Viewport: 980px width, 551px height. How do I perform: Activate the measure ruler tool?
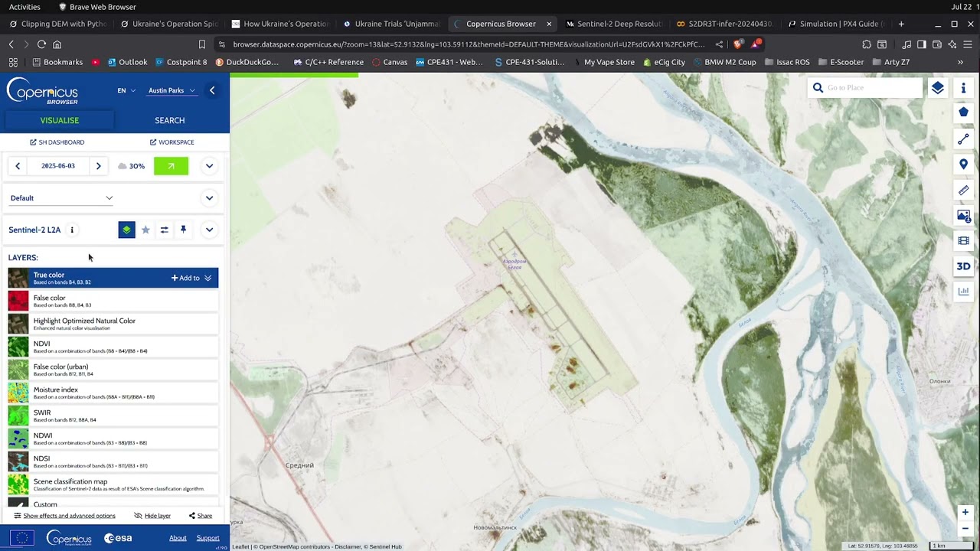pyautogui.click(x=963, y=191)
